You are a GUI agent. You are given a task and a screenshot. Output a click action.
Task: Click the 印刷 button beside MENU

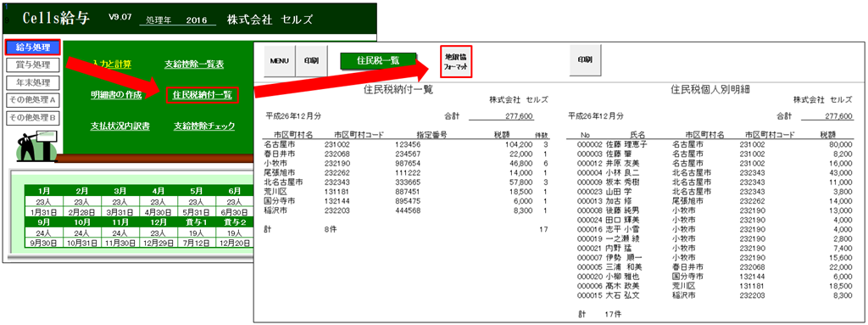[x=310, y=60]
